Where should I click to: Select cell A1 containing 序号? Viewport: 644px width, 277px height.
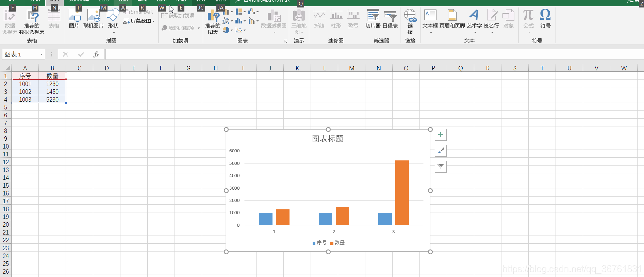[25, 76]
